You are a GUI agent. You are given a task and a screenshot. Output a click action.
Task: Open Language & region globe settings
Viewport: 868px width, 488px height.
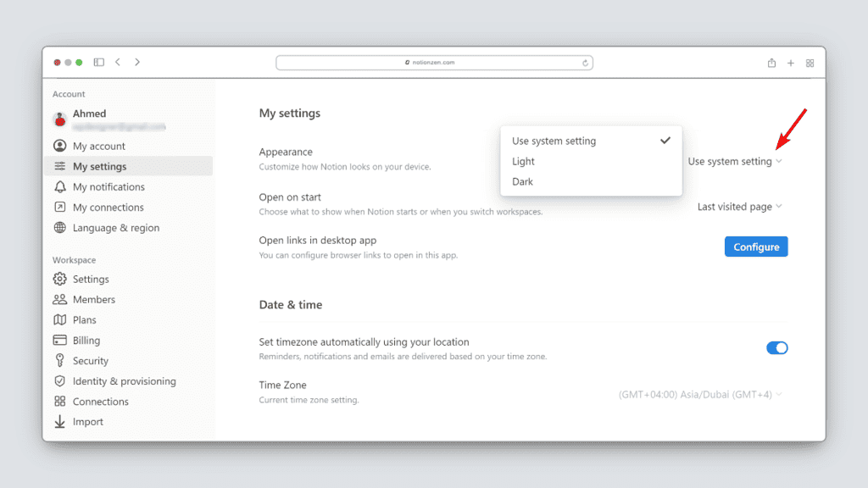tap(59, 227)
